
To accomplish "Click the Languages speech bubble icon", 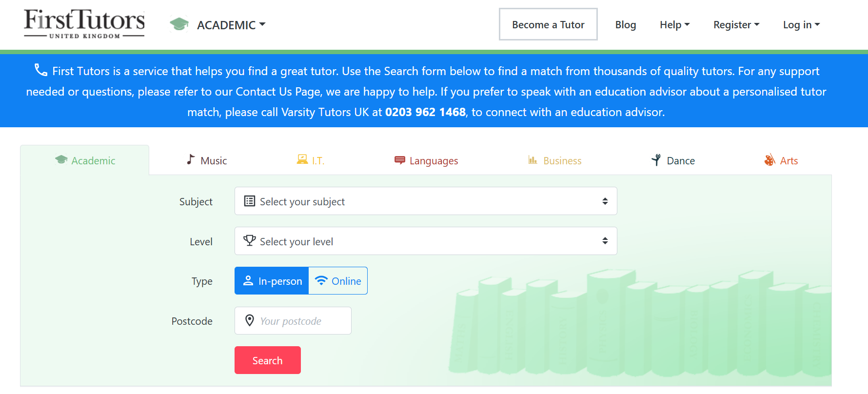I will 400,160.
